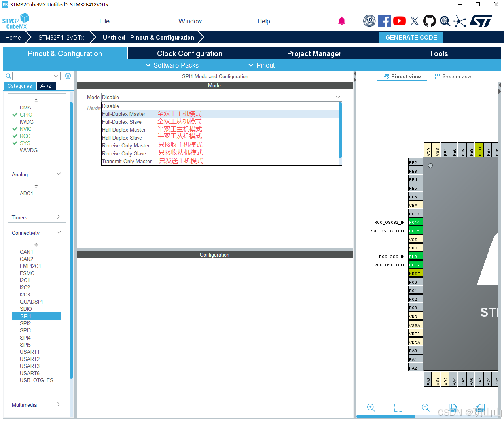Screen dimensions: 504x421
Task: Select the Categories tab
Action: click(x=20, y=86)
